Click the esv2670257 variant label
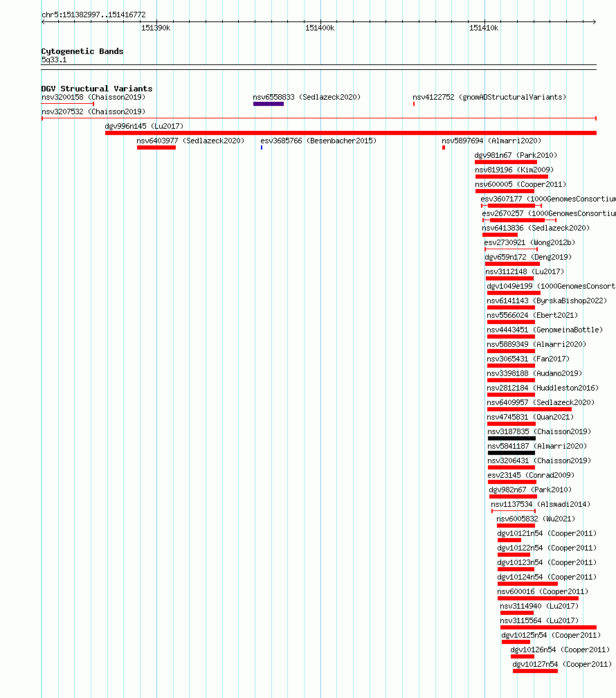The width and height of the screenshot is (616, 698). 549,214
